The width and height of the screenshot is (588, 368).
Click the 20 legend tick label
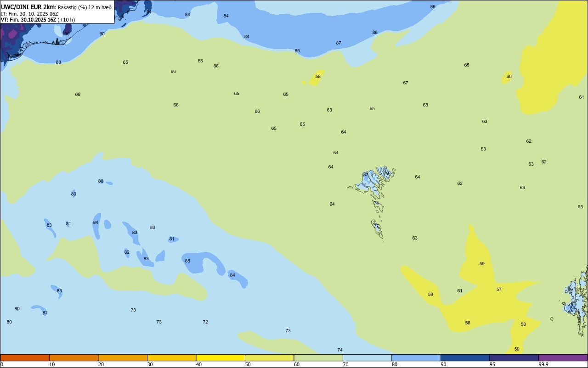click(x=101, y=364)
